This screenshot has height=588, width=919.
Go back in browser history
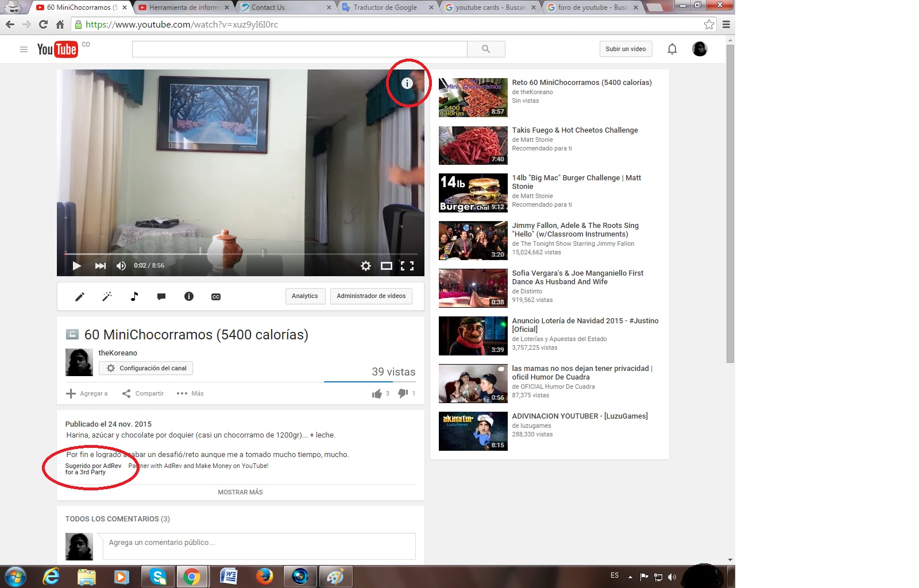tap(10, 25)
